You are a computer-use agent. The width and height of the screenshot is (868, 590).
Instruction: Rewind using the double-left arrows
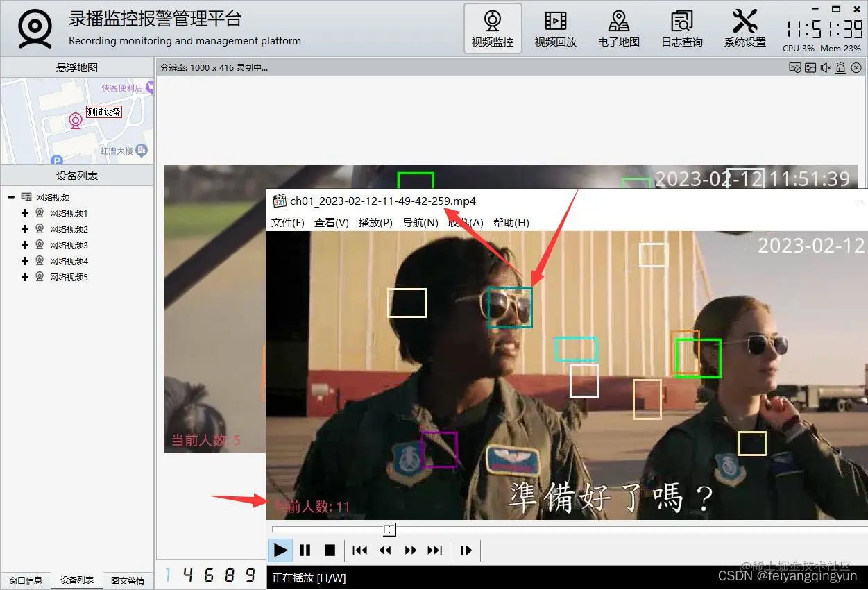click(385, 550)
